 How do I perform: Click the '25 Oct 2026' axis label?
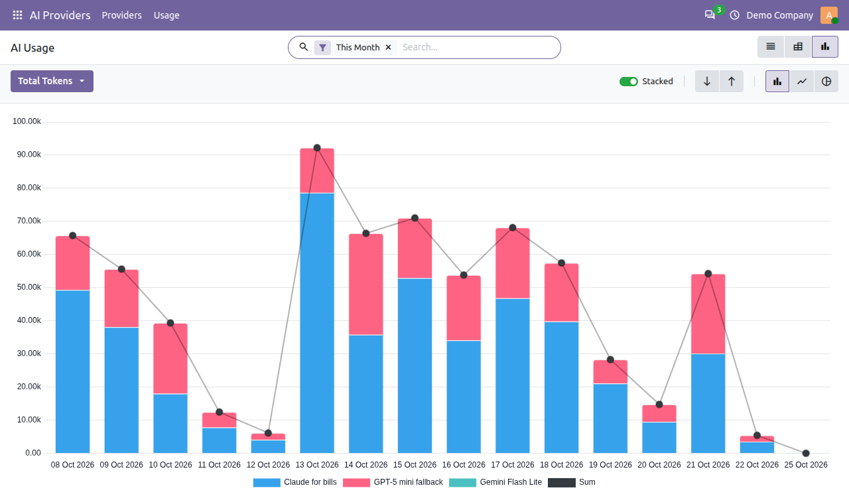(x=806, y=465)
